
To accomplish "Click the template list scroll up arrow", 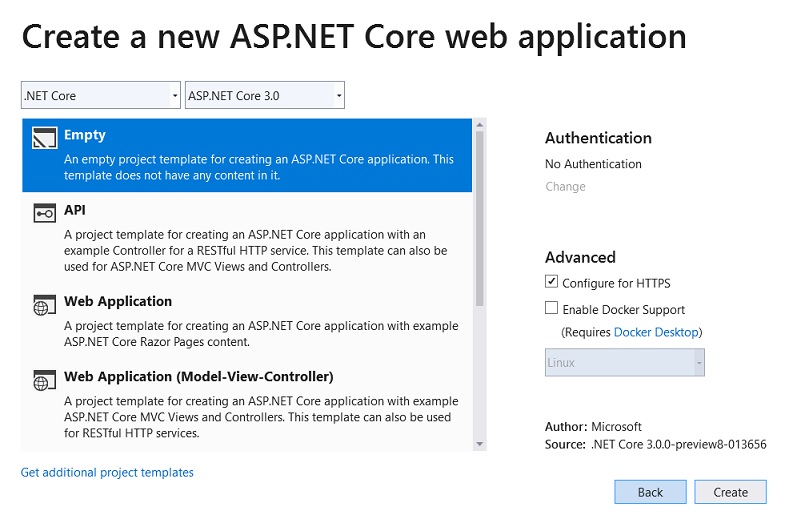I will click(480, 124).
